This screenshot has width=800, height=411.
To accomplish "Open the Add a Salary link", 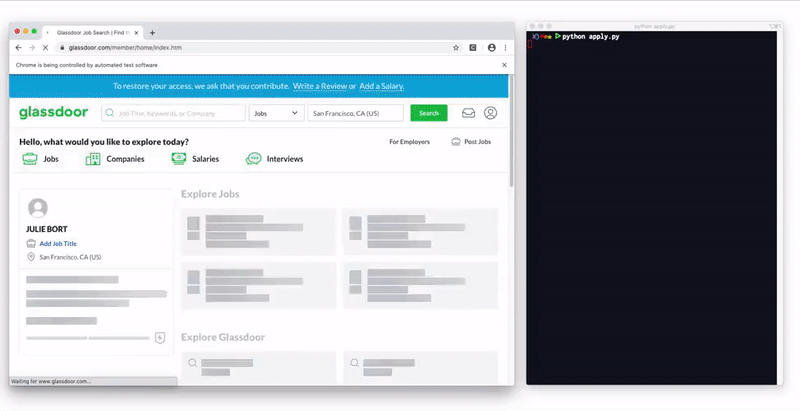I will point(382,86).
